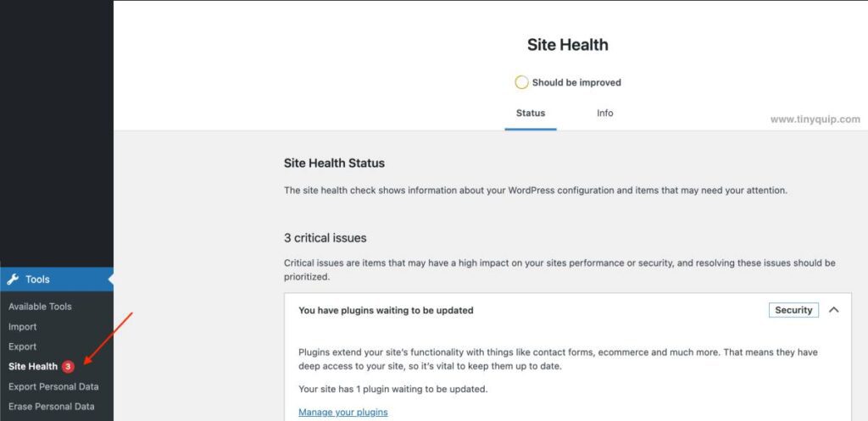Open Available Tools submenu item

pos(40,307)
